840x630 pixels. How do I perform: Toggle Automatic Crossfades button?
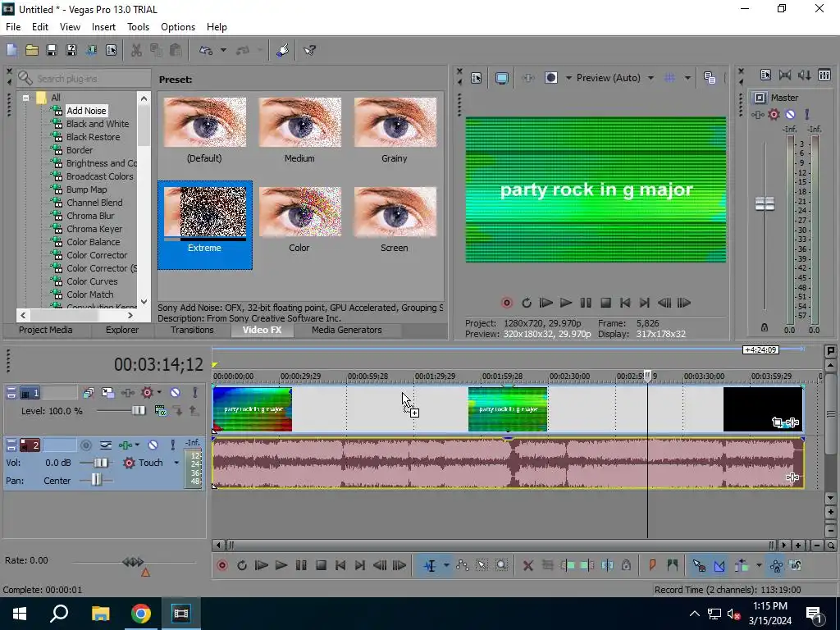[x=719, y=565]
